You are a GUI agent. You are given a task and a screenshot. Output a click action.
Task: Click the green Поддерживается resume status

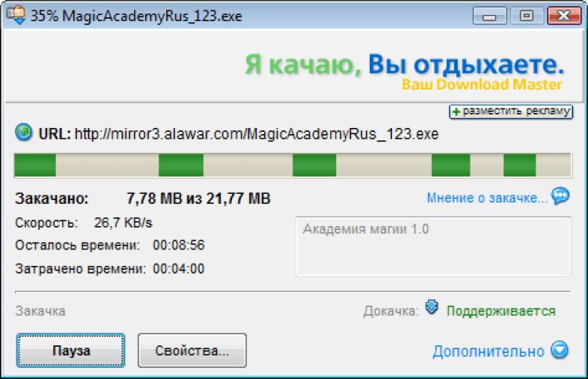point(501,311)
